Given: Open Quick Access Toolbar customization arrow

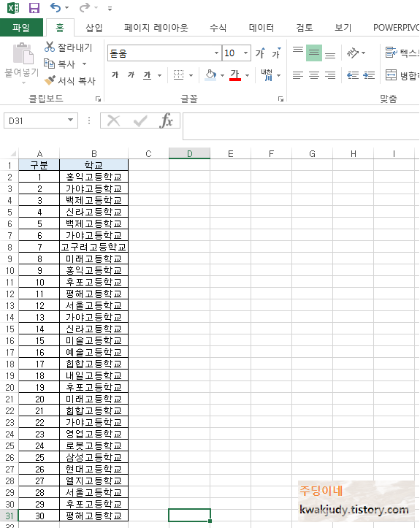Looking at the screenshot, I should pyautogui.click(x=110, y=9).
